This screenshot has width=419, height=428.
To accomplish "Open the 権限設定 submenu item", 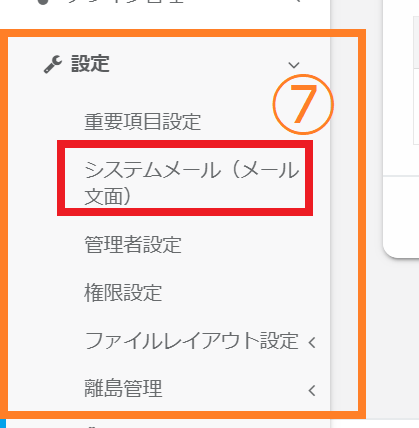I will click(x=123, y=293).
